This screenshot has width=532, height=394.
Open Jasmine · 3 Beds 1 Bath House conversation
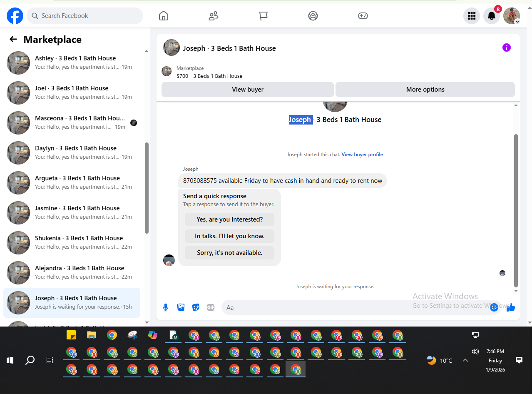point(72,212)
